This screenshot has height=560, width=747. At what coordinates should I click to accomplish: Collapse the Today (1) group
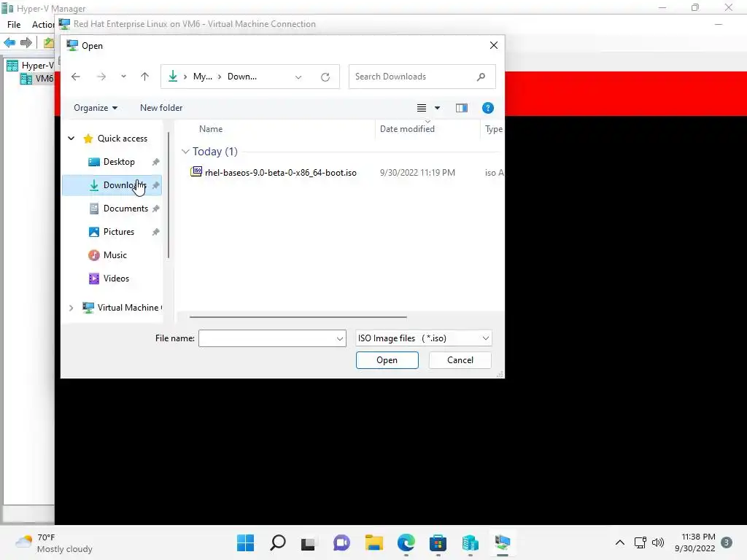click(x=186, y=152)
